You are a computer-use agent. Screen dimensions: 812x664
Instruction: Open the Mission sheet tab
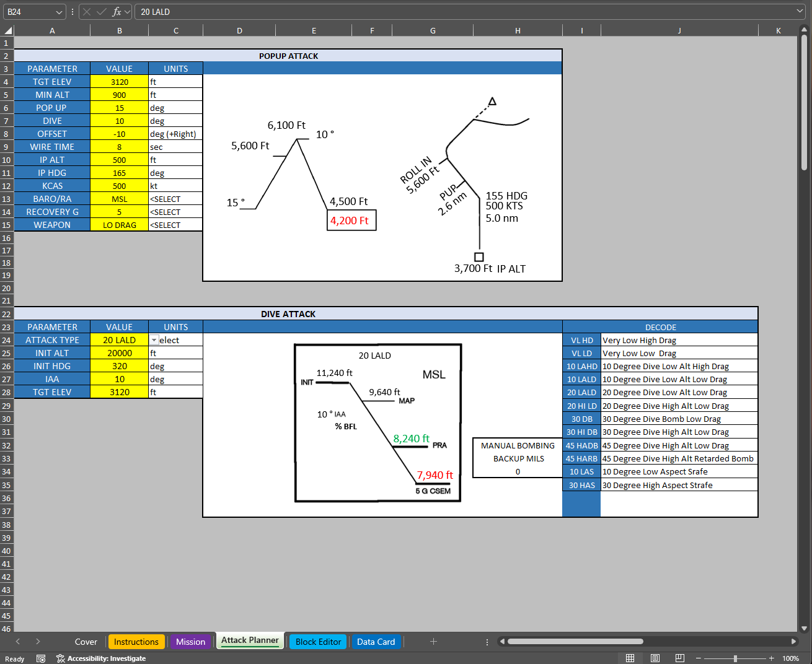(x=190, y=642)
